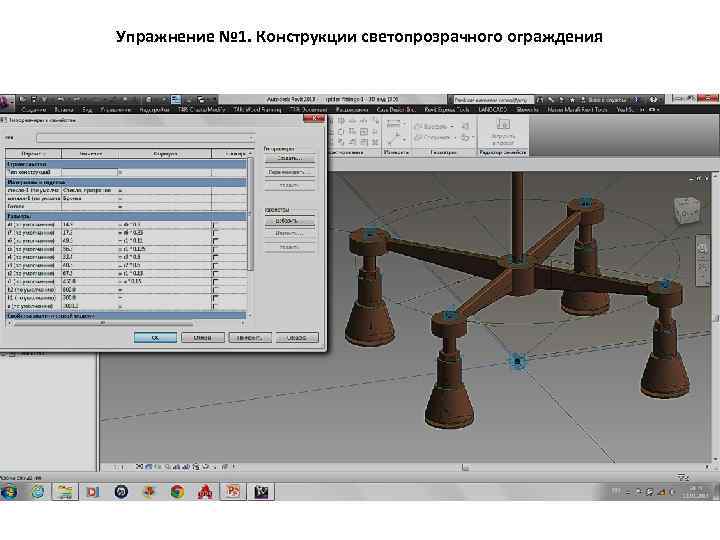Image resolution: width=720 pixels, height=540 pixels.
Task: Open the Revit application menu button
Action: (x=6, y=104)
